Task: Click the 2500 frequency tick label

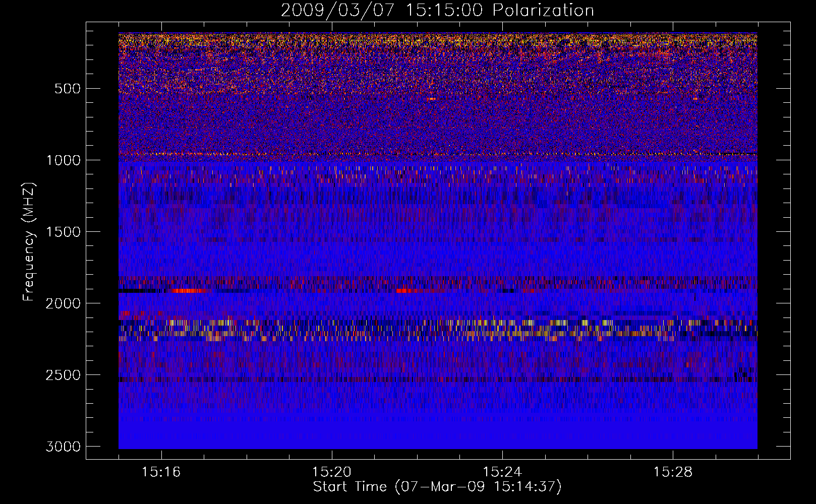Action: [x=64, y=375]
